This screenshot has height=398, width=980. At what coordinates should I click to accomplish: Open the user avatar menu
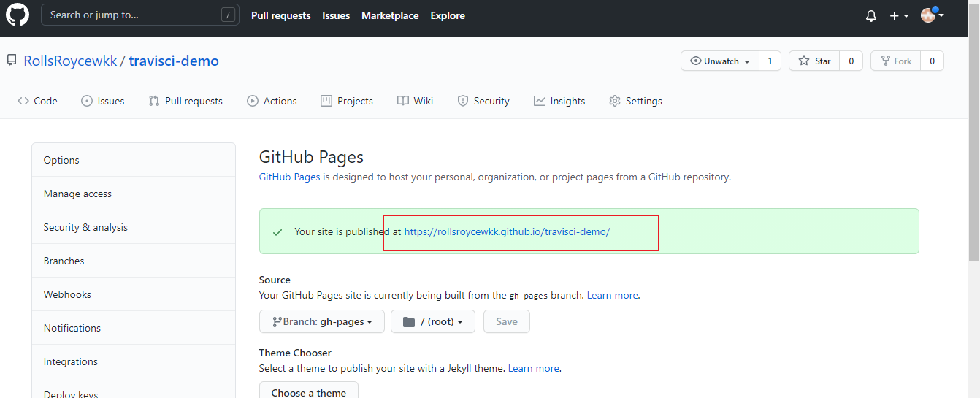point(933,15)
